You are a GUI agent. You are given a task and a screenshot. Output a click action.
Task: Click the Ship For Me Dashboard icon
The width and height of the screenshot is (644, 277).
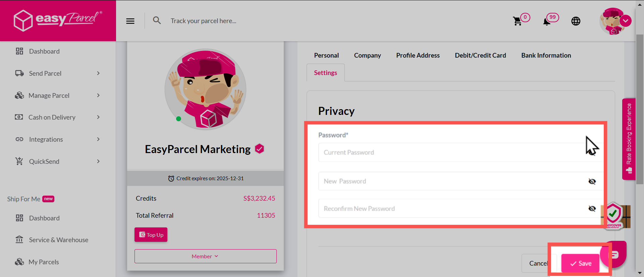19,218
